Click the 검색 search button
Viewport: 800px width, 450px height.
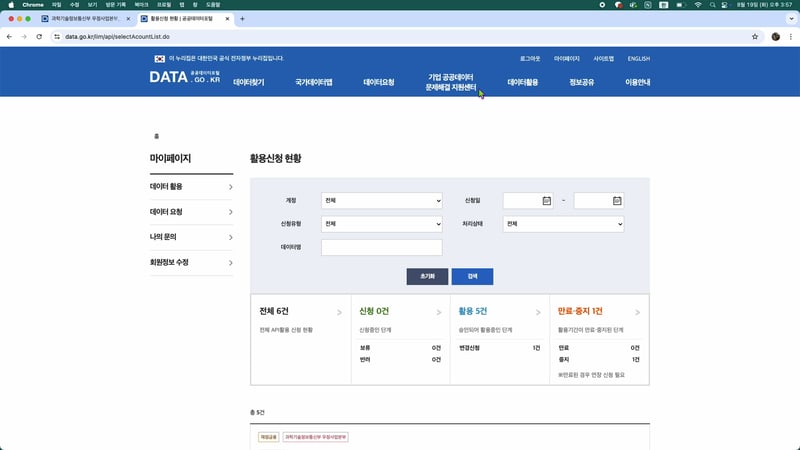(472, 277)
